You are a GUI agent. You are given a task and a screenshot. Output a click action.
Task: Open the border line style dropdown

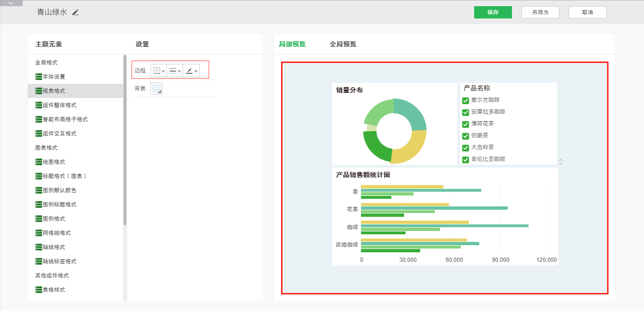(x=175, y=71)
